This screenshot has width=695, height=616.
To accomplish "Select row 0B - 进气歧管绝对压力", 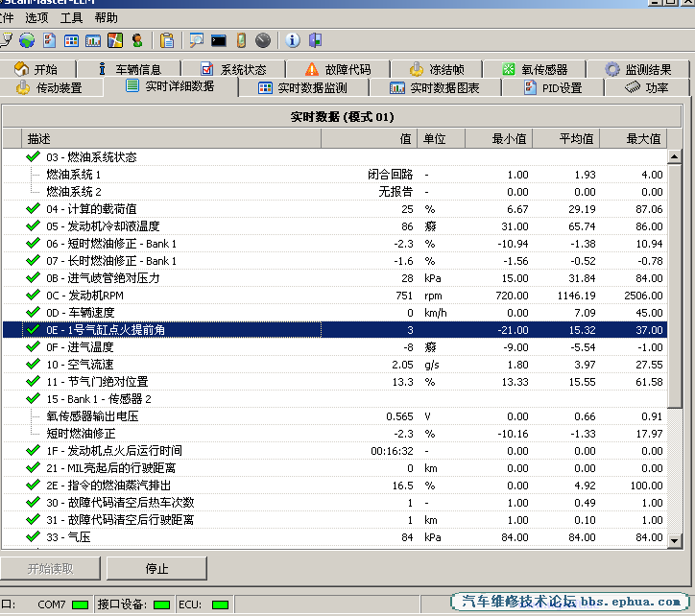I will [x=335, y=278].
